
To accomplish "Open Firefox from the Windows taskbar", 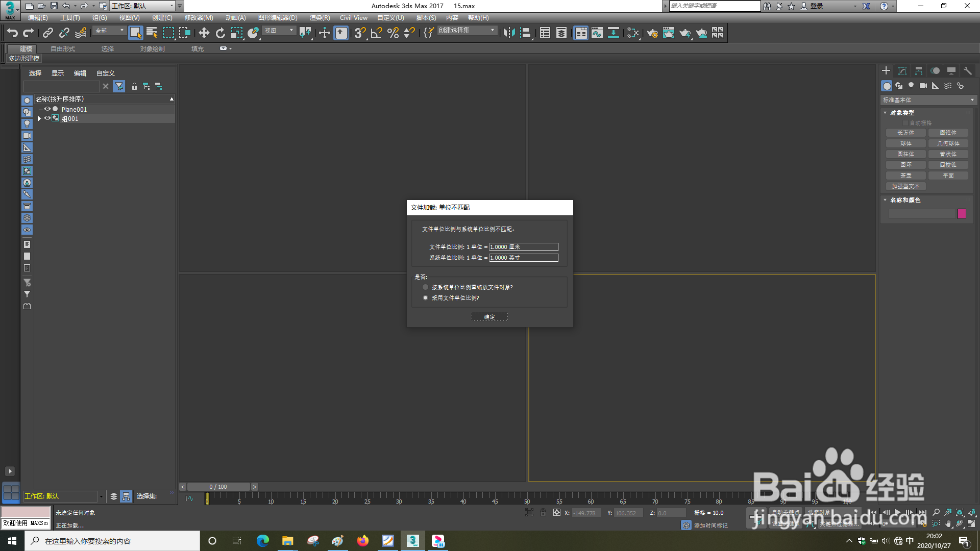I will click(x=363, y=541).
